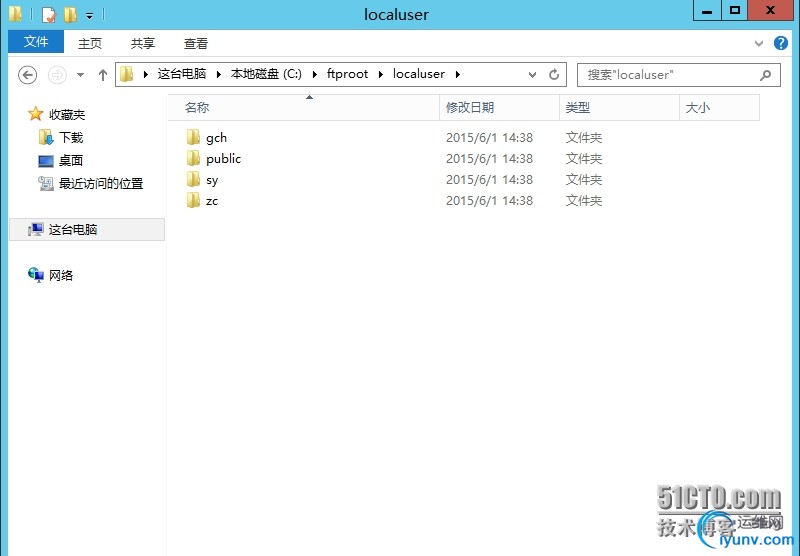Click the 这台电脑 computer icon

pyautogui.click(x=36, y=230)
